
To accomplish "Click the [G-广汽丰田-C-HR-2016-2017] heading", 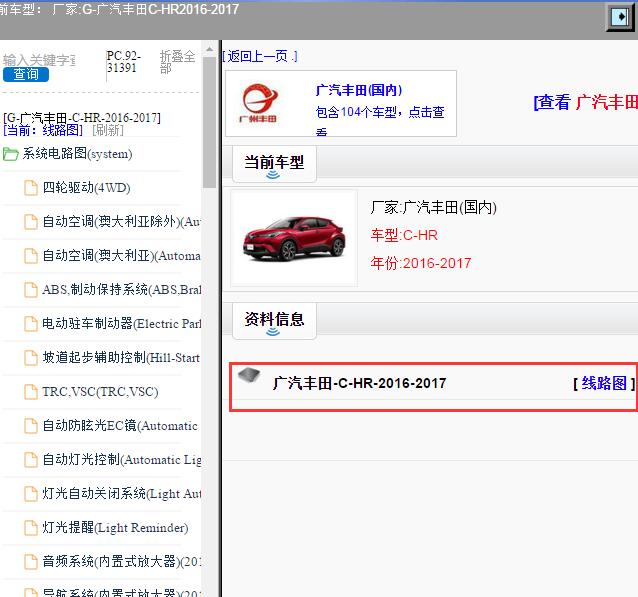I will [x=82, y=118].
